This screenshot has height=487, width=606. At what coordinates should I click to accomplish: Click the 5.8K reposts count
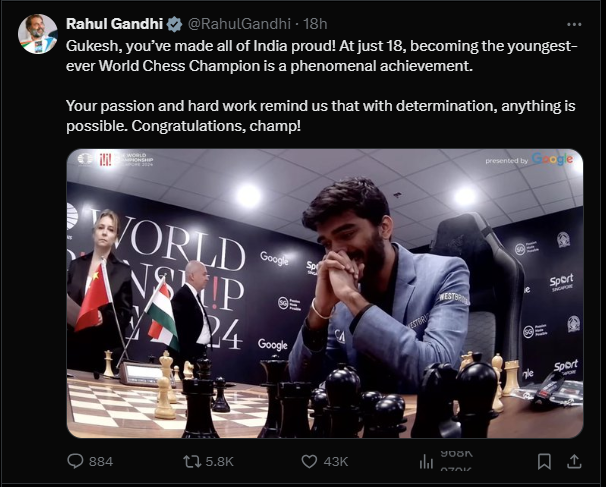tap(219, 461)
